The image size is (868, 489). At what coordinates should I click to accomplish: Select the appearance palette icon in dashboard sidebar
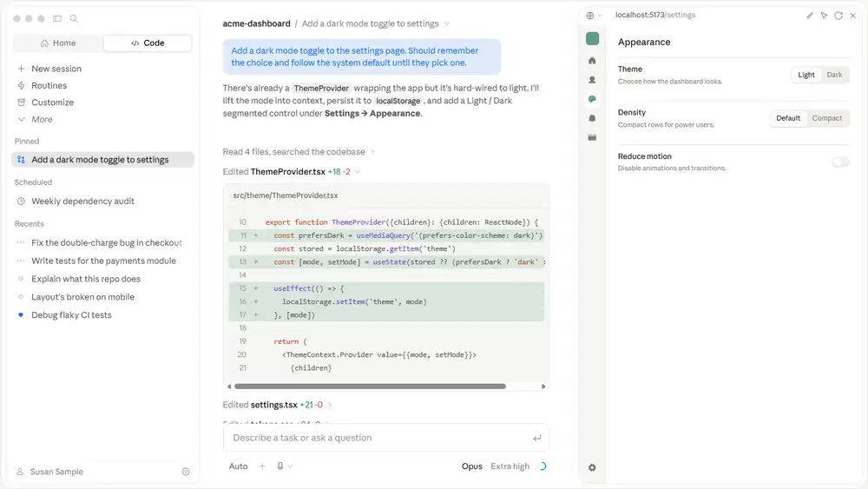coord(592,99)
